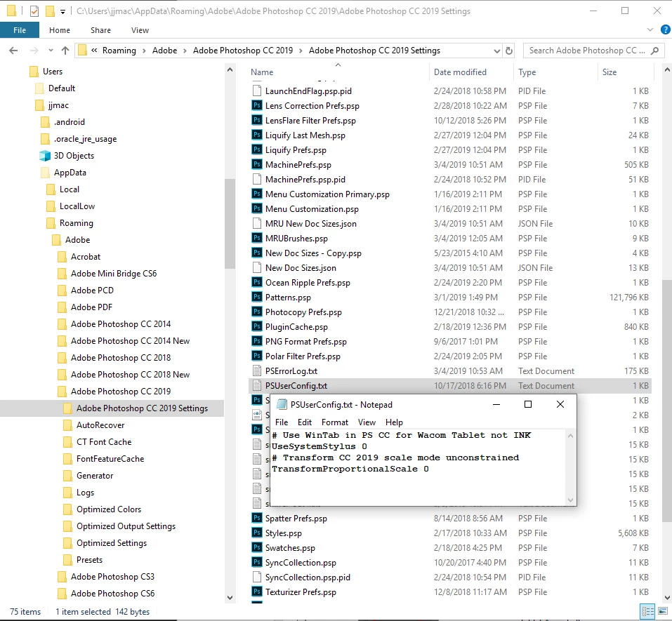
Task: Go up one folder level arrow
Action: pyautogui.click(x=65, y=51)
